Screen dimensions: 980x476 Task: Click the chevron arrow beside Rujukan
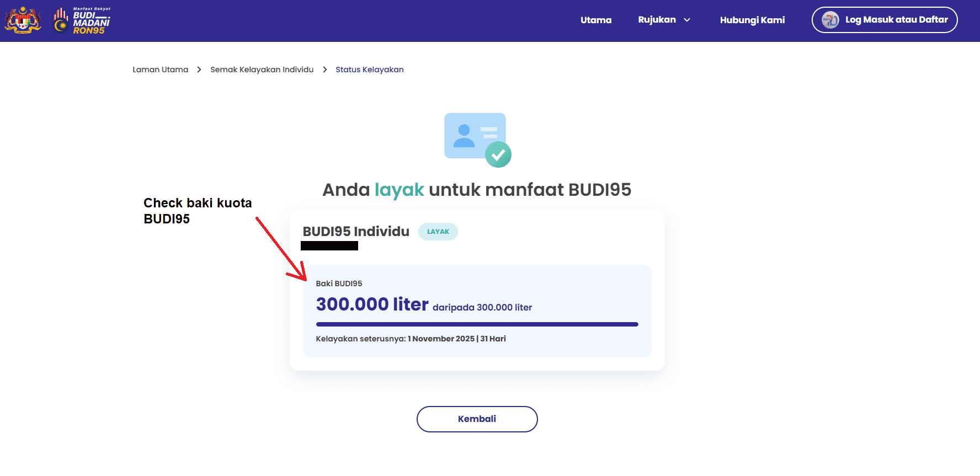point(687,20)
